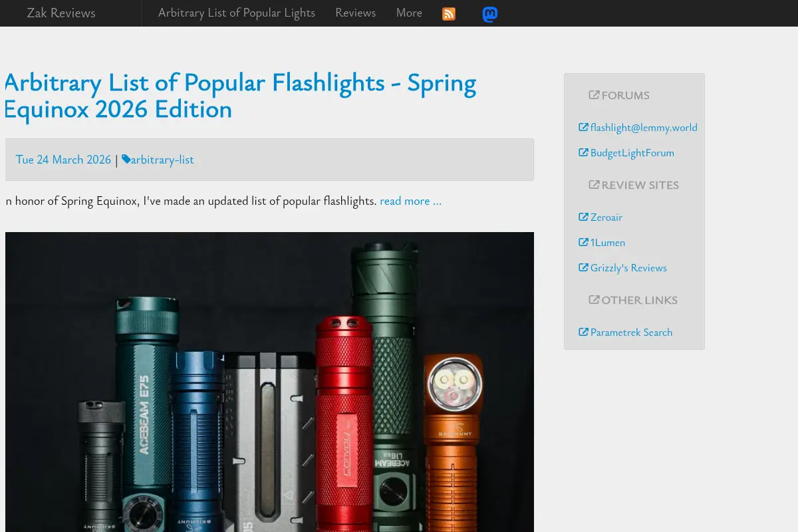This screenshot has height=532, width=798.
Task: Click external-link icon beside flashlight@lemmy.world
Action: click(x=583, y=127)
